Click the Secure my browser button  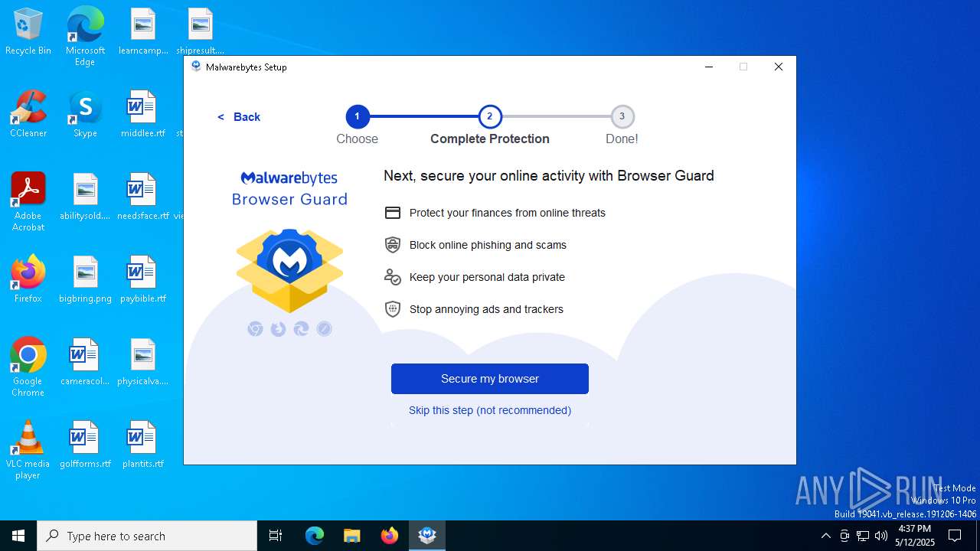490,379
